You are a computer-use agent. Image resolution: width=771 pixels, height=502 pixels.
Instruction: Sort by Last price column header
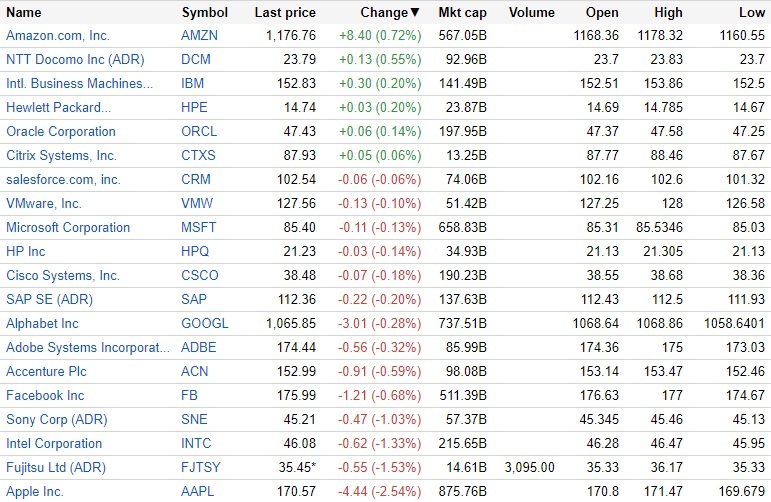pyautogui.click(x=284, y=13)
